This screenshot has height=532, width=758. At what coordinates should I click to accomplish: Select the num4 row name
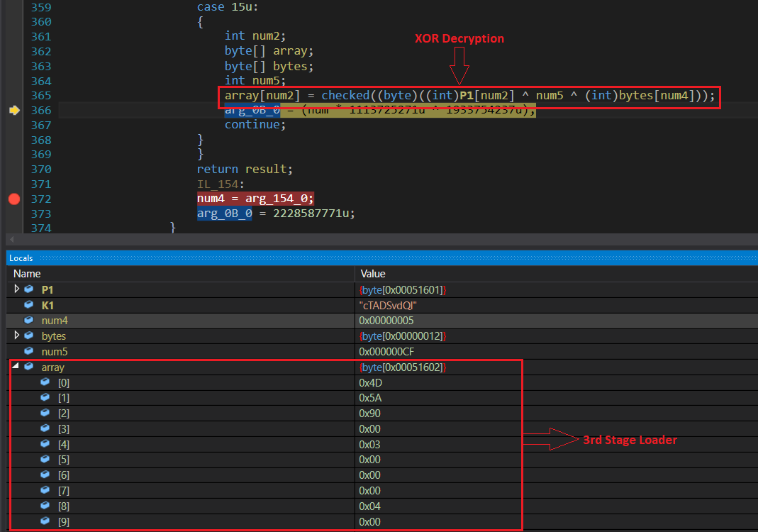click(x=55, y=321)
